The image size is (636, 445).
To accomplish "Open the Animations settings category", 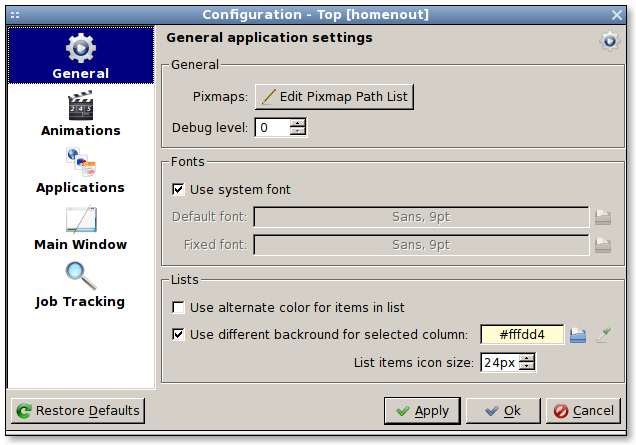I will [81, 113].
